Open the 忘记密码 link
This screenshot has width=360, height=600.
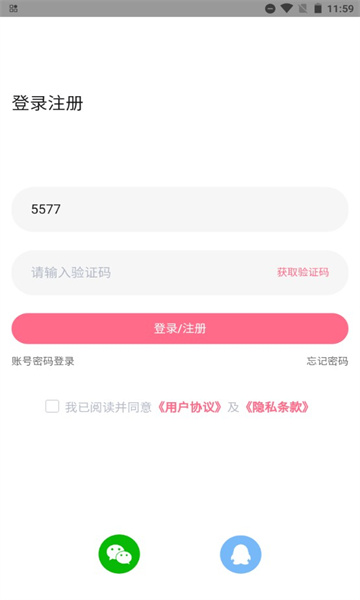[x=327, y=361]
